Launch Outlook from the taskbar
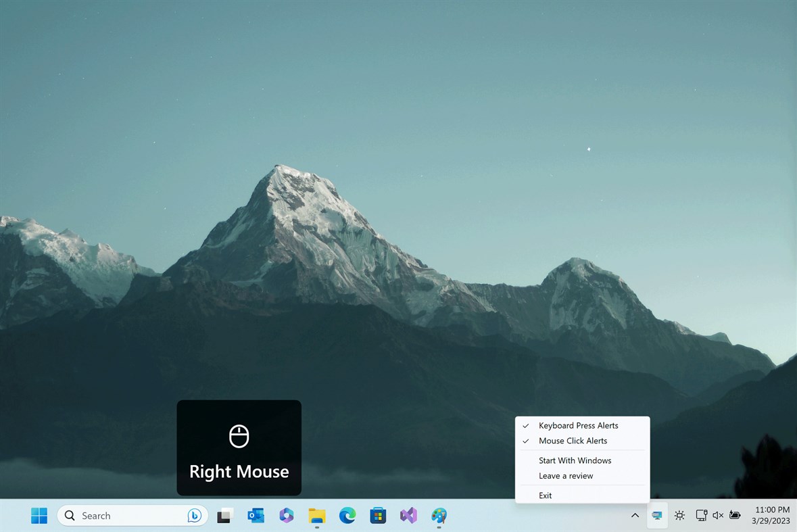Viewport: 797px width, 532px height. click(x=256, y=515)
